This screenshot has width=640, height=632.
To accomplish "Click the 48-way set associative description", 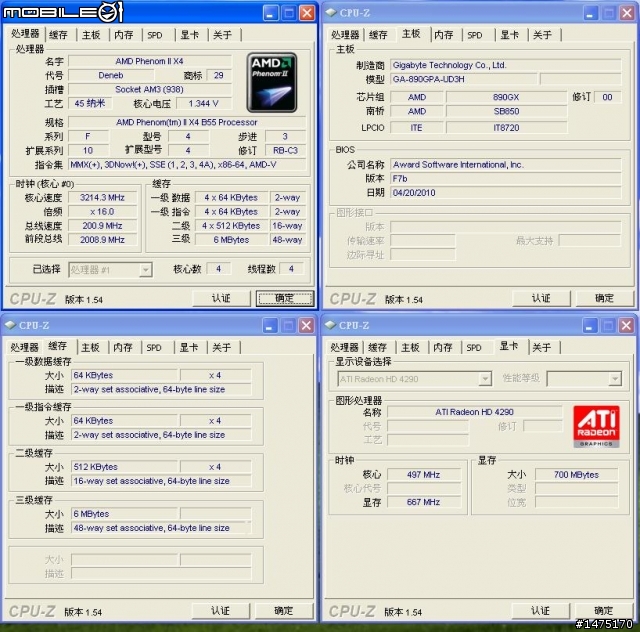I will coord(161,528).
